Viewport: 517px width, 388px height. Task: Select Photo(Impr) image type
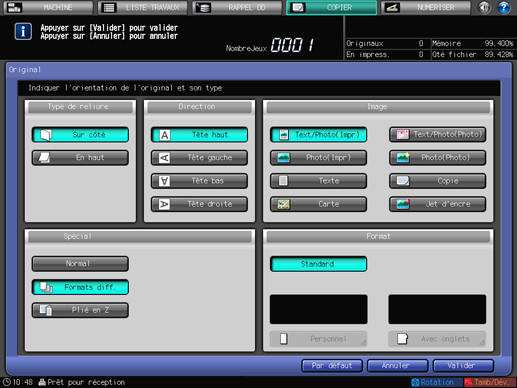pos(319,158)
